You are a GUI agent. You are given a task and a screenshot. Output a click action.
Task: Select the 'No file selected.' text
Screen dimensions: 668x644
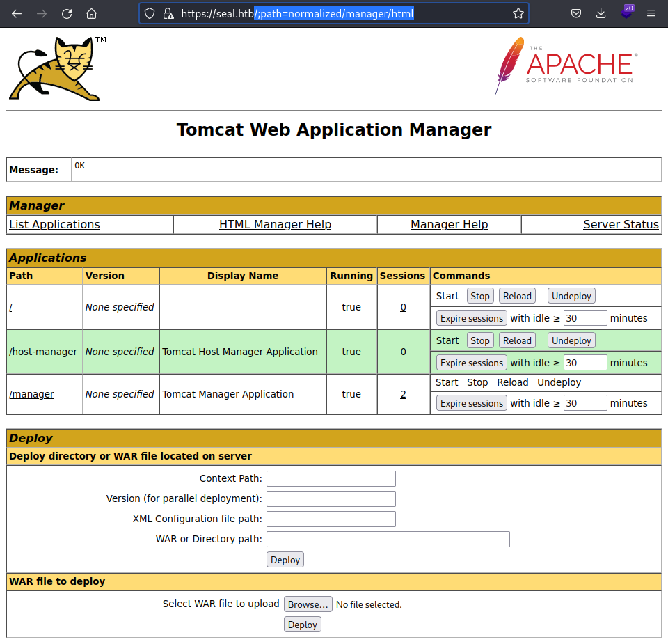(369, 605)
